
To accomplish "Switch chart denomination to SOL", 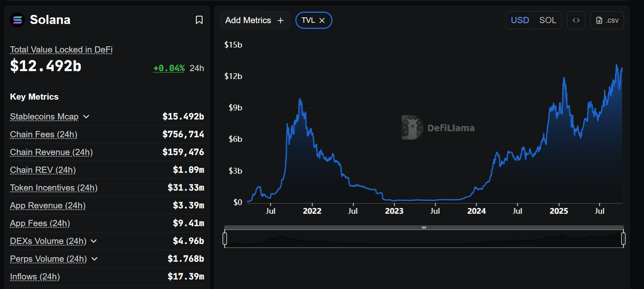I will 548,20.
